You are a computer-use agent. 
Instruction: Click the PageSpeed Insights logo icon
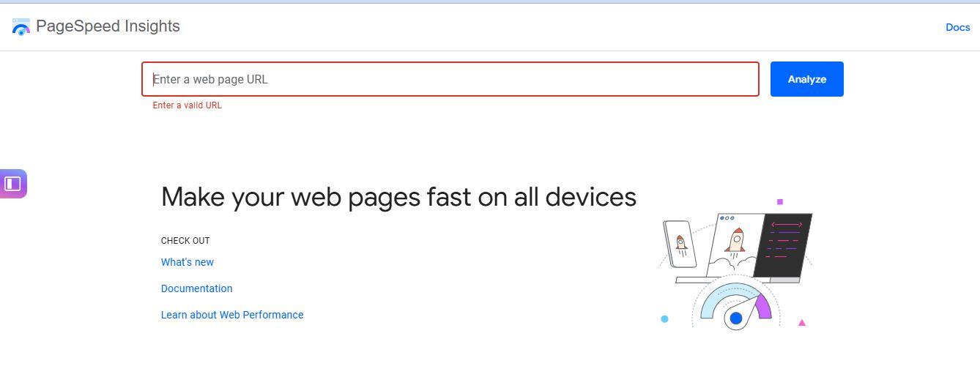click(x=21, y=27)
